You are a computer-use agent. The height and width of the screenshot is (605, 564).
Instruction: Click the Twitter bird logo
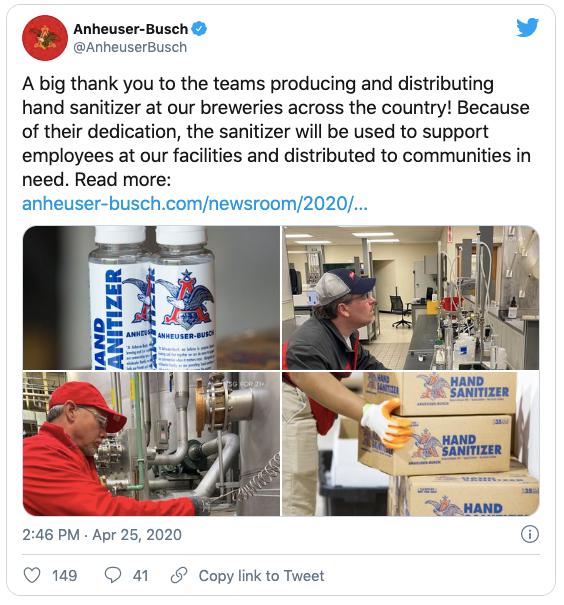(x=527, y=27)
